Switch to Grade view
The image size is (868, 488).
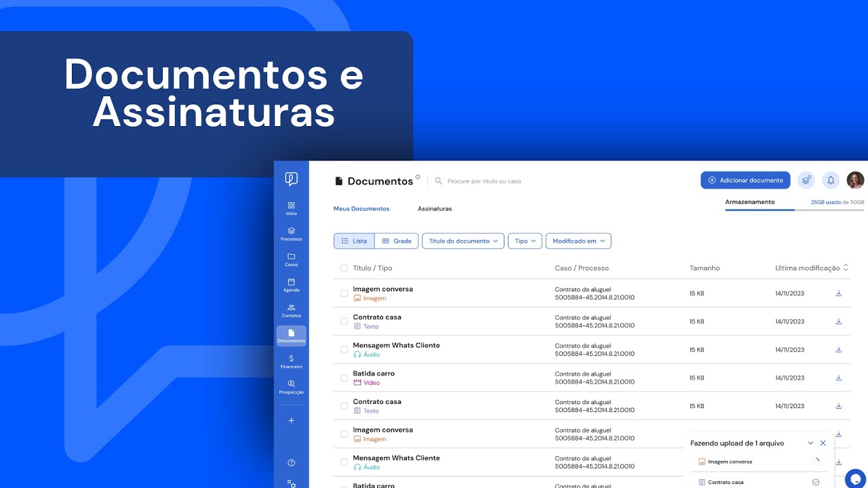397,241
